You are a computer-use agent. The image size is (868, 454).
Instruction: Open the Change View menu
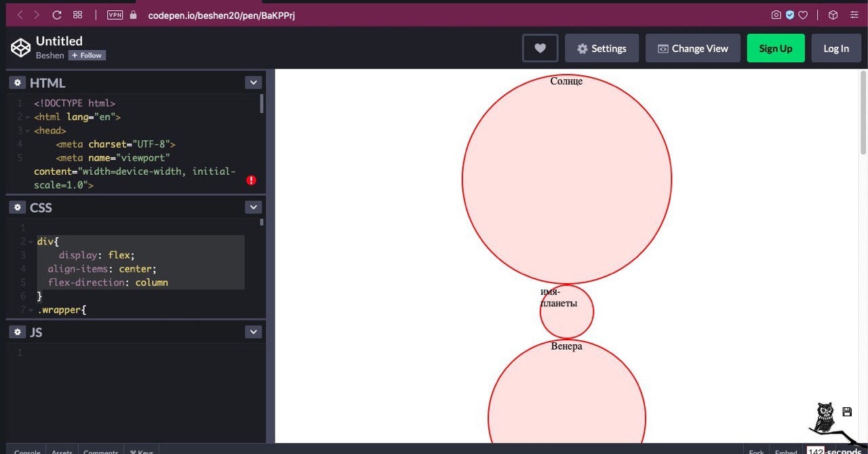point(693,48)
